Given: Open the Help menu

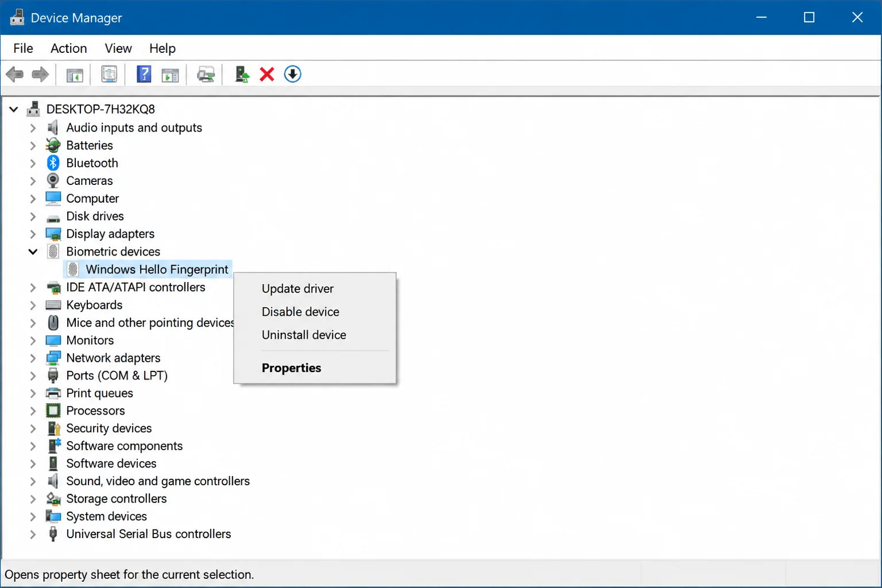Looking at the screenshot, I should (163, 48).
